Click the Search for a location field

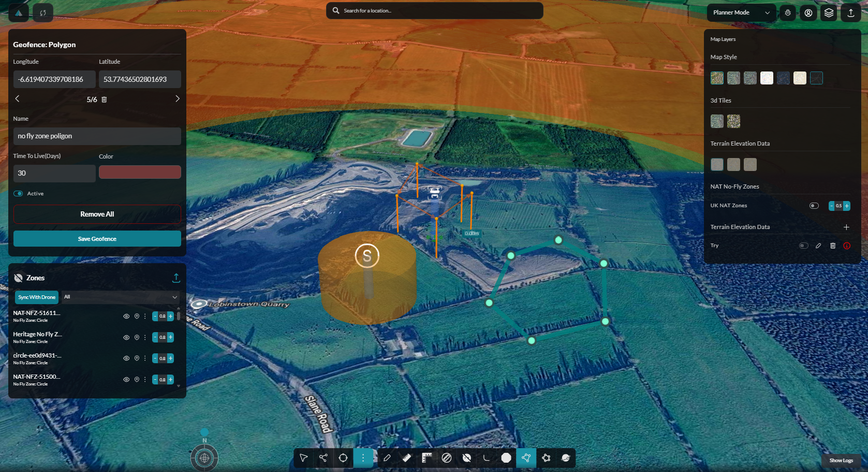(435, 11)
